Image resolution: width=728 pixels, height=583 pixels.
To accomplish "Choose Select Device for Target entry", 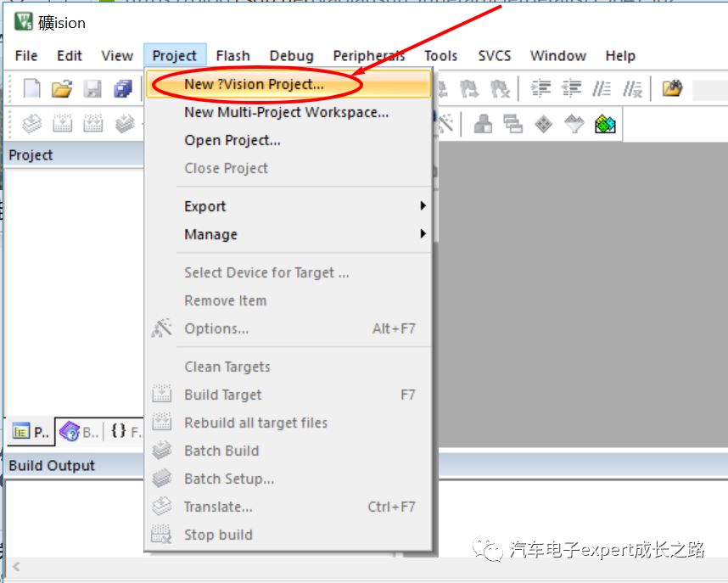I will click(288, 272).
